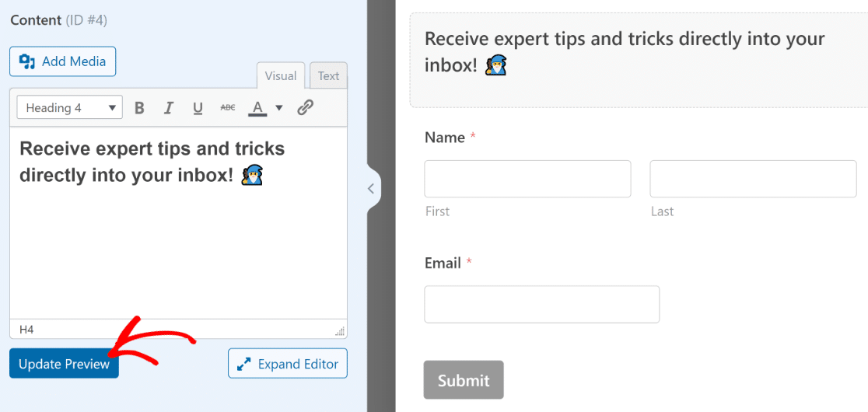Open the Heading 4 format dropdown

coord(70,108)
